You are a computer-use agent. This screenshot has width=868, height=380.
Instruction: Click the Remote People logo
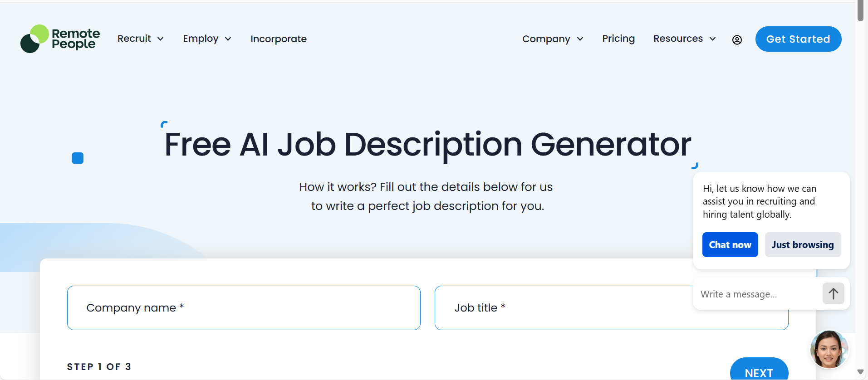click(60, 39)
